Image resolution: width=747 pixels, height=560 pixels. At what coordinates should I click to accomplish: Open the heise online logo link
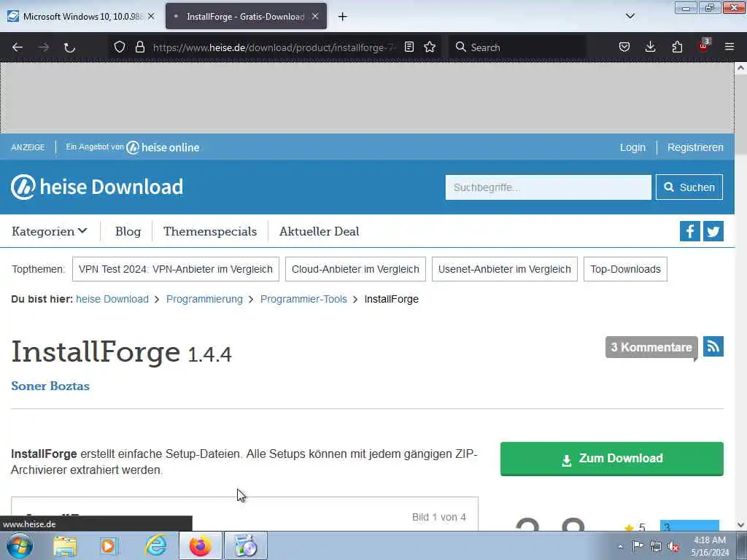coord(163,147)
